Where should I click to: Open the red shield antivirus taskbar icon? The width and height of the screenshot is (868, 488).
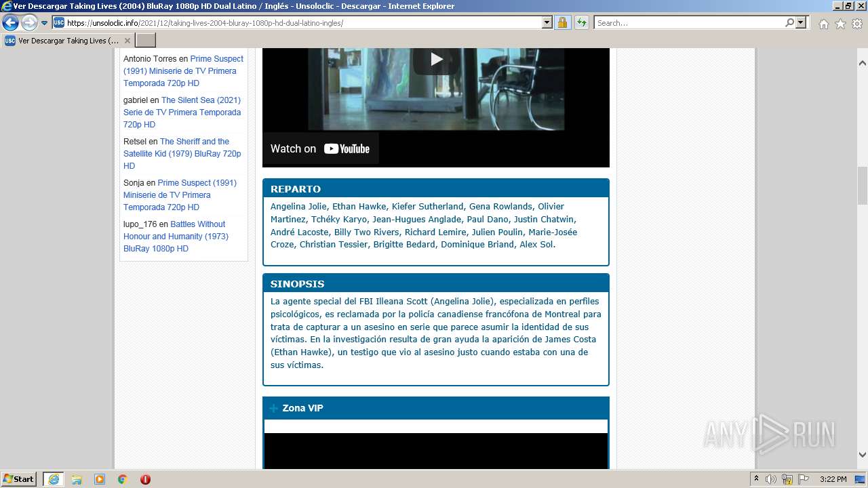coord(145,479)
